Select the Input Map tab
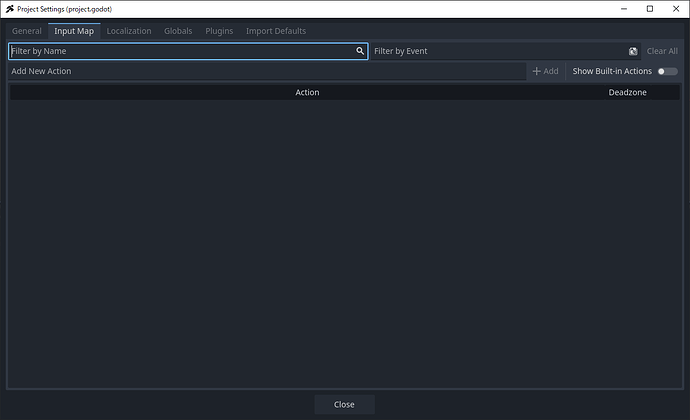The image size is (690, 420). (x=74, y=31)
